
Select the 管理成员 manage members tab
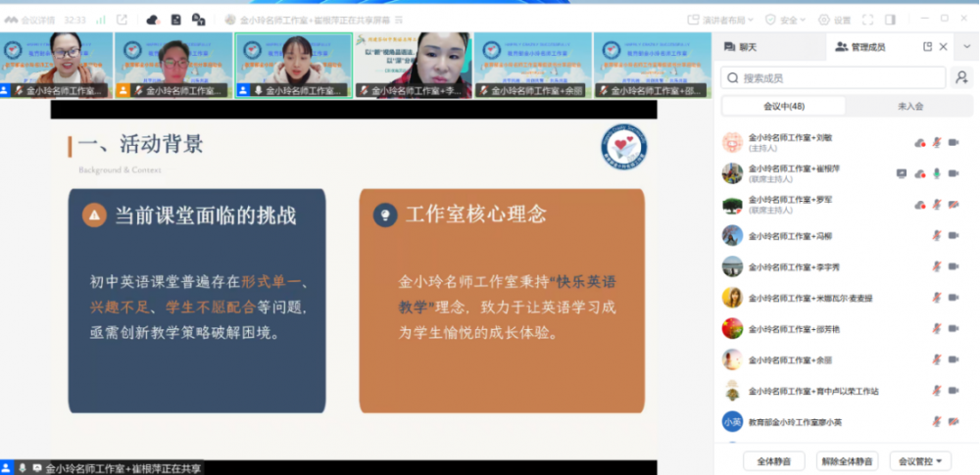click(860, 47)
